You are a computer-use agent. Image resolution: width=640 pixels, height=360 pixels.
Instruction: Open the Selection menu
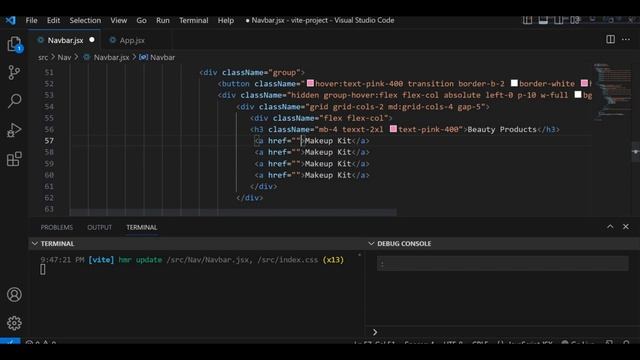(85, 20)
